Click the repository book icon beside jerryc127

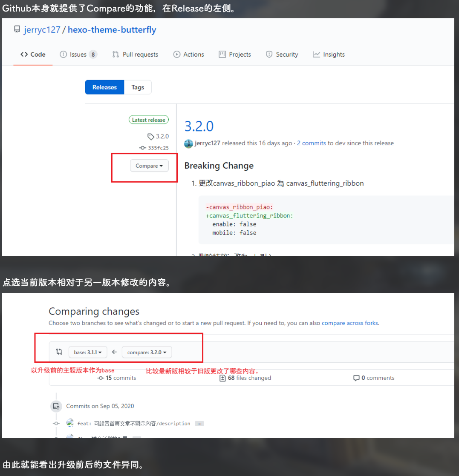(x=17, y=29)
